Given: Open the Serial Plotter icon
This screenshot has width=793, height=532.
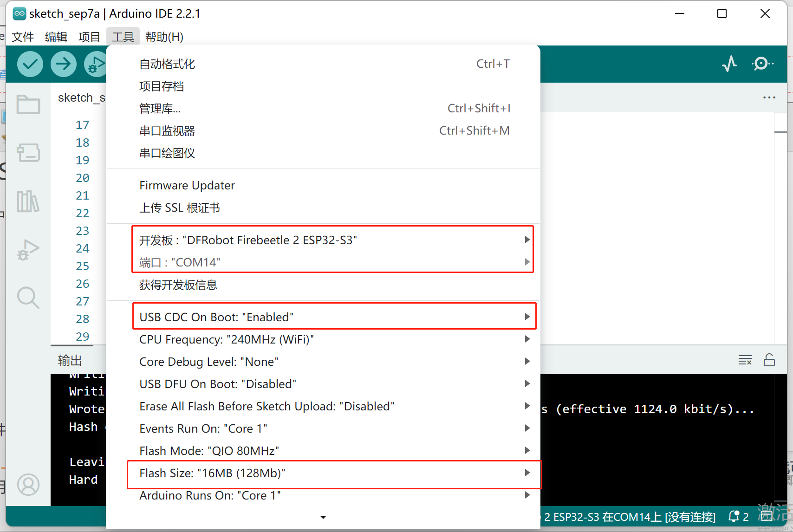Looking at the screenshot, I should pyautogui.click(x=729, y=64).
